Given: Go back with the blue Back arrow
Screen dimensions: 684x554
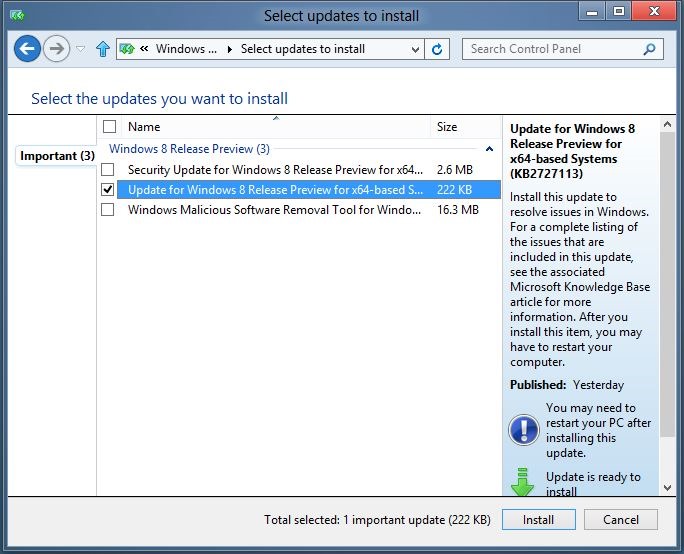Looking at the screenshot, I should (x=27, y=48).
